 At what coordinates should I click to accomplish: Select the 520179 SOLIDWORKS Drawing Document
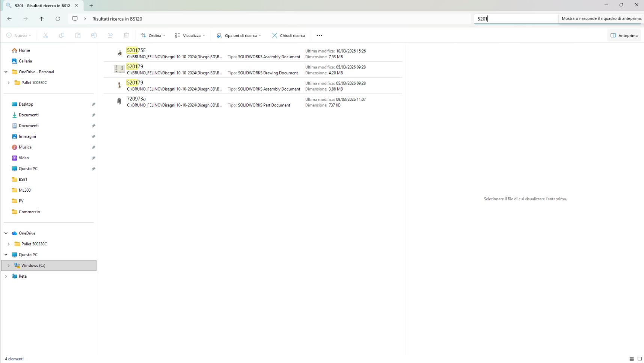click(x=253, y=70)
